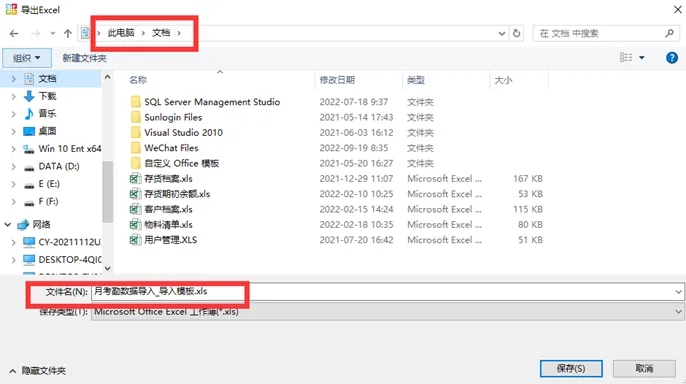
Task: Refresh the current folder view
Action: click(x=517, y=33)
